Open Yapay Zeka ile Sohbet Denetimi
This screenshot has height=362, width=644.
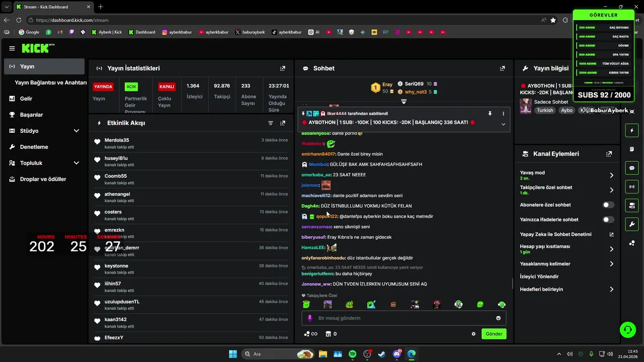coord(567,234)
